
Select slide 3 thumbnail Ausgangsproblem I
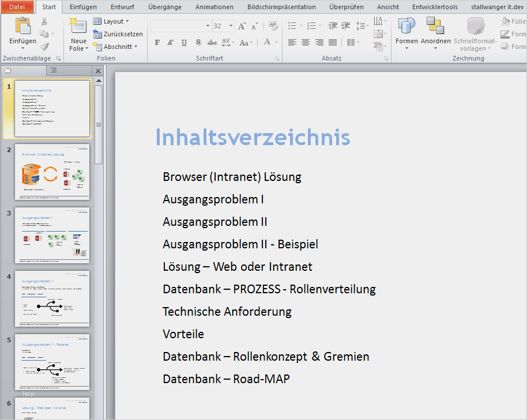[52, 235]
